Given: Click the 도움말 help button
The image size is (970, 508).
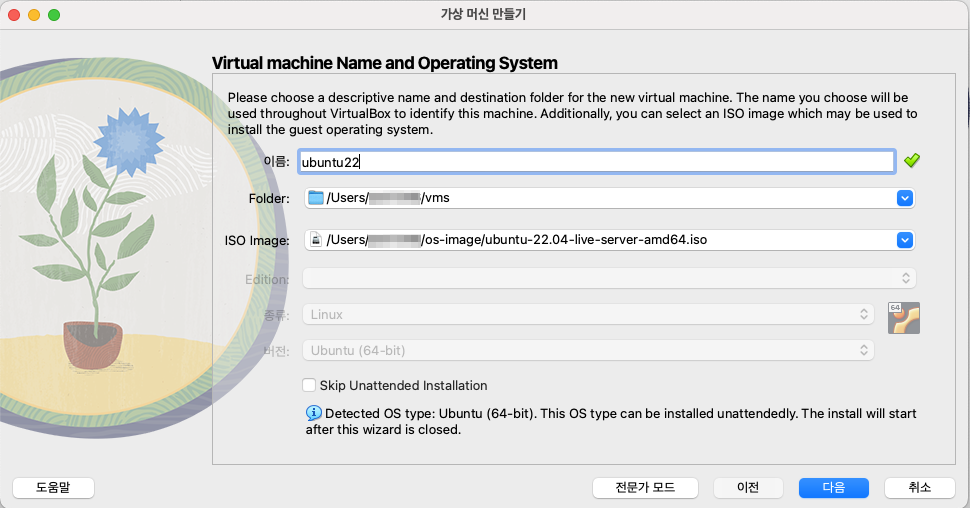Looking at the screenshot, I should tap(53, 488).
